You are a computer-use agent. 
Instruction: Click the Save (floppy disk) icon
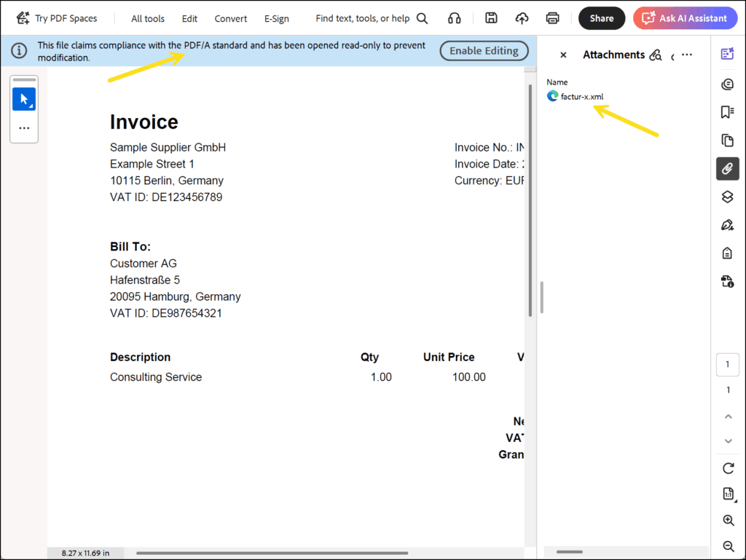491,18
